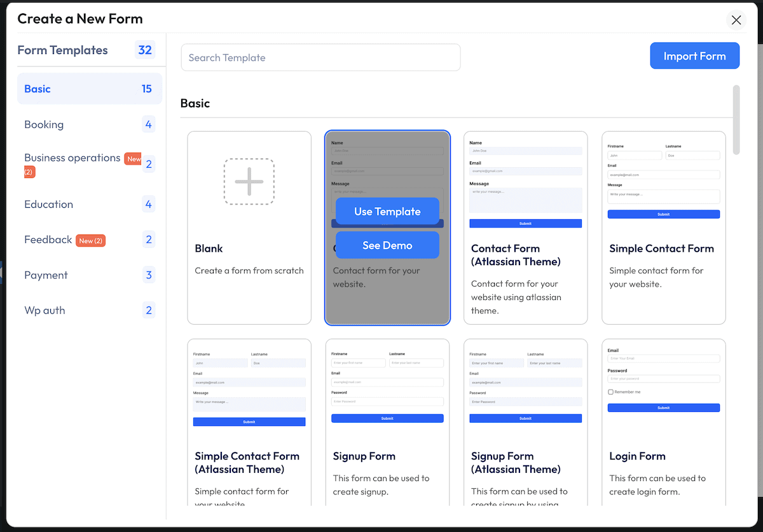Select Contact Form (Atlassian Theme) preview thumbnail

[x=525, y=184]
